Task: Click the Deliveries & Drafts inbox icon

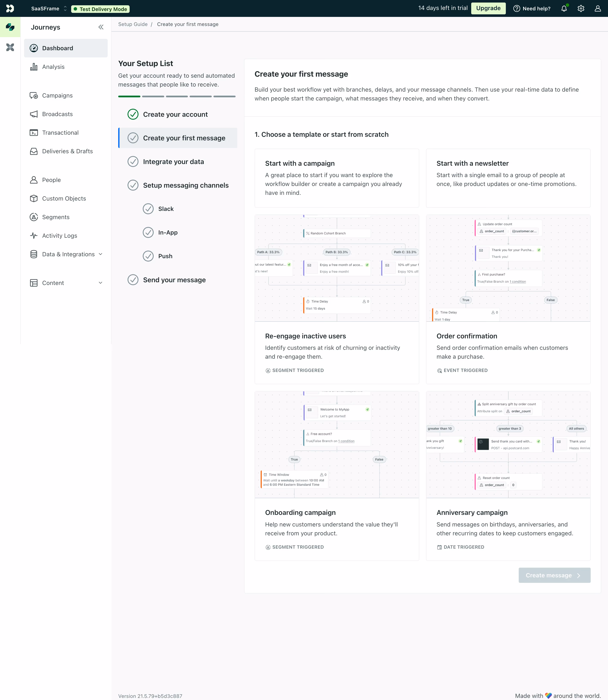Action: (34, 151)
